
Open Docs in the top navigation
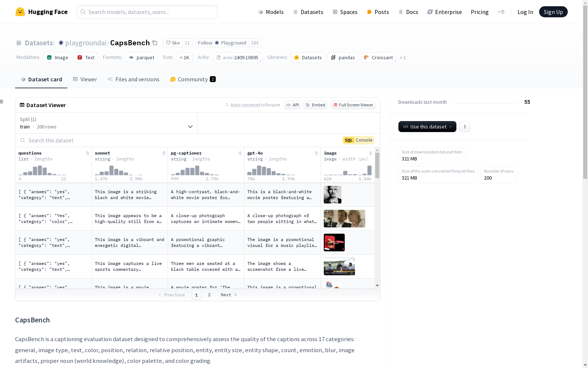click(x=408, y=12)
